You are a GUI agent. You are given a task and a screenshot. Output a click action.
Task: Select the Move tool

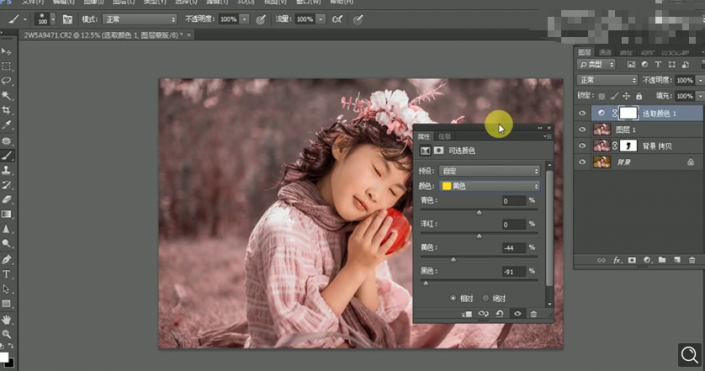(6, 52)
